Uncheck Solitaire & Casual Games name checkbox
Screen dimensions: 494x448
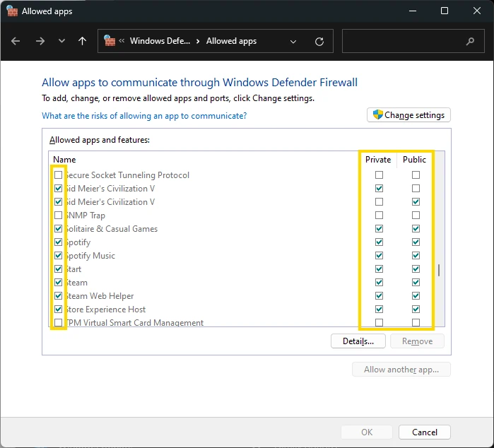coord(58,229)
